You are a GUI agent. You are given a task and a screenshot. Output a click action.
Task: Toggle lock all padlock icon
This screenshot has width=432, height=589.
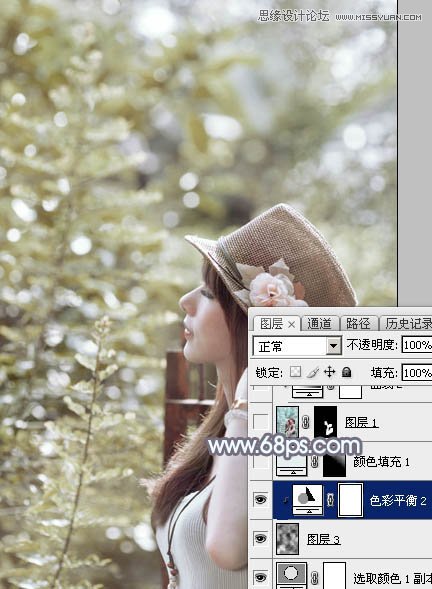pos(346,372)
